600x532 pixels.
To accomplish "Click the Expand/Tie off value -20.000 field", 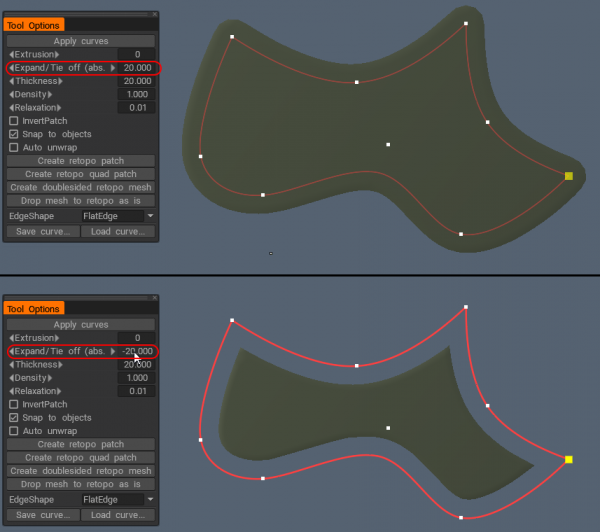I will [x=137, y=351].
